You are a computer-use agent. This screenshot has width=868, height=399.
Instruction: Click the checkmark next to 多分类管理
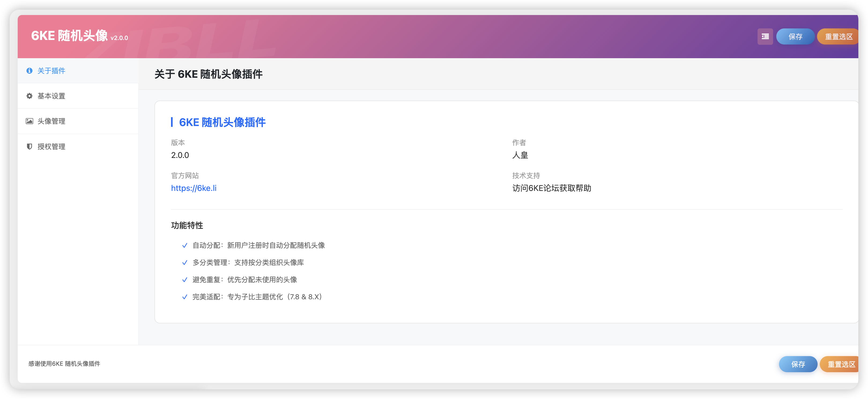pyautogui.click(x=185, y=263)
